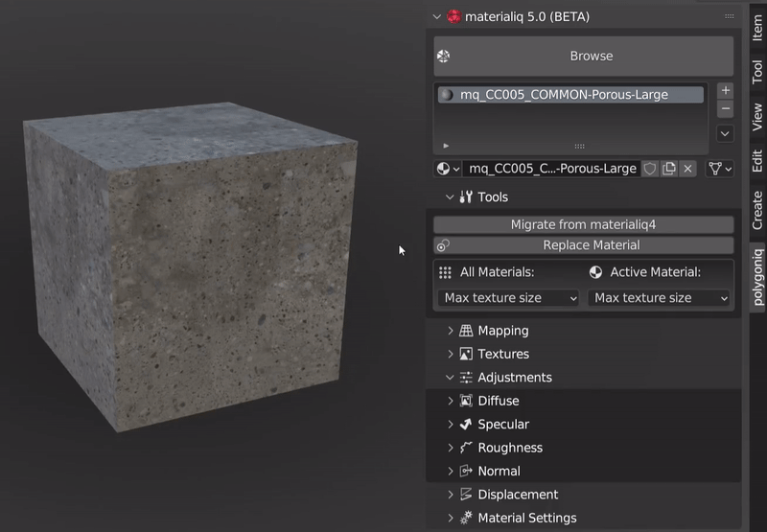The image size is (767, 532).
Task: Open the material link node dropdown
Action: (719, 169)
